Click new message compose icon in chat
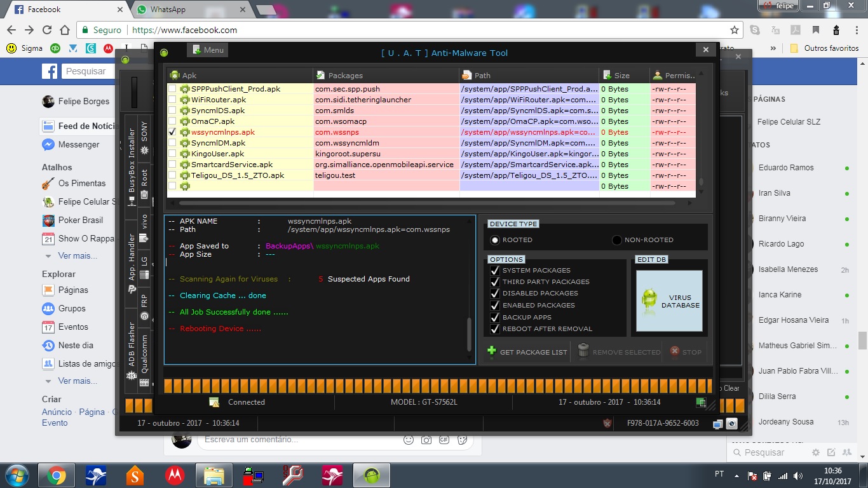Screen dimensions: 868x488 point(831,452)
